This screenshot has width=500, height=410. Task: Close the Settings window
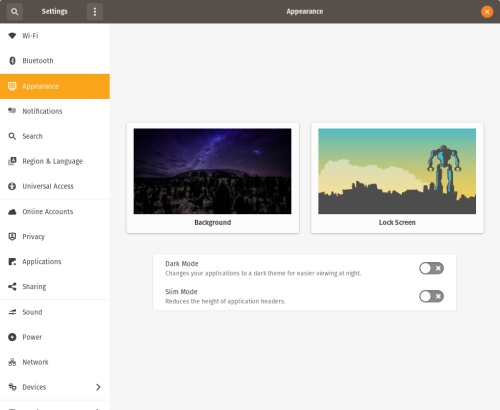[487, 12]
